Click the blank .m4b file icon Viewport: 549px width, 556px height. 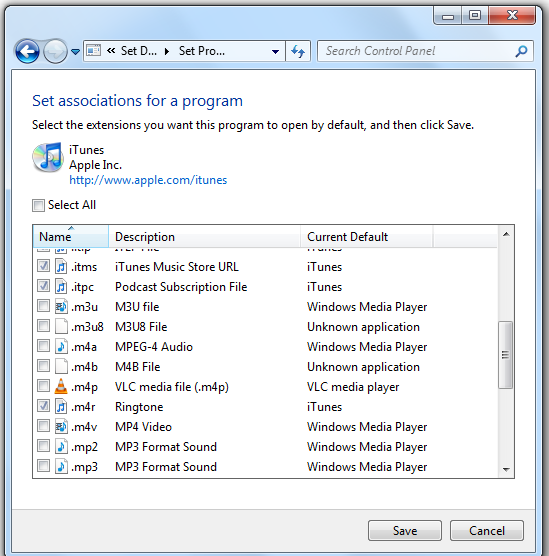61,366
